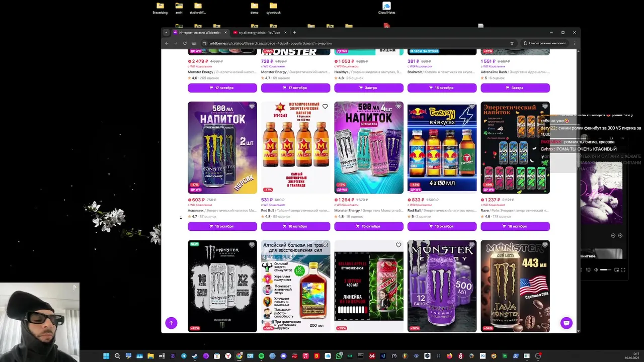The height and width of the screenshot is (362, 644).
Task: Reload the Wildberries page
Action: 185,43
